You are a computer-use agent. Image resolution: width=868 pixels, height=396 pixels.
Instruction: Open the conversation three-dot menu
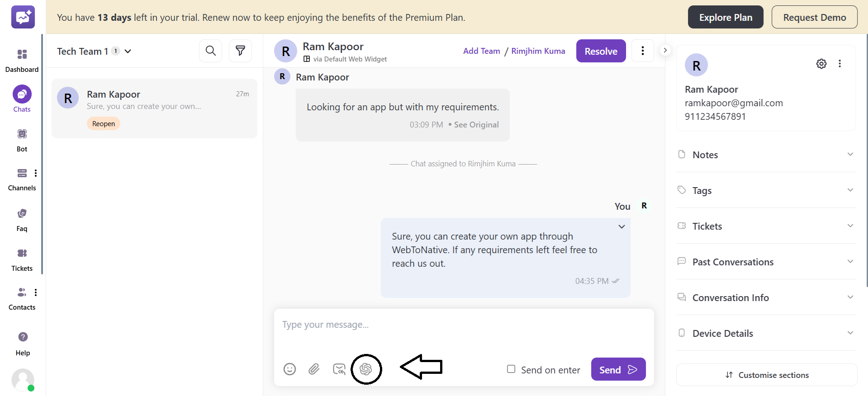[x=642, y=51]
